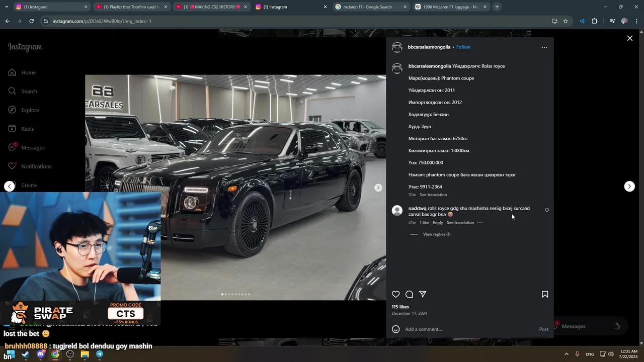View replies (1) under the comment
The image size is (644, 362).
(437, 234)
